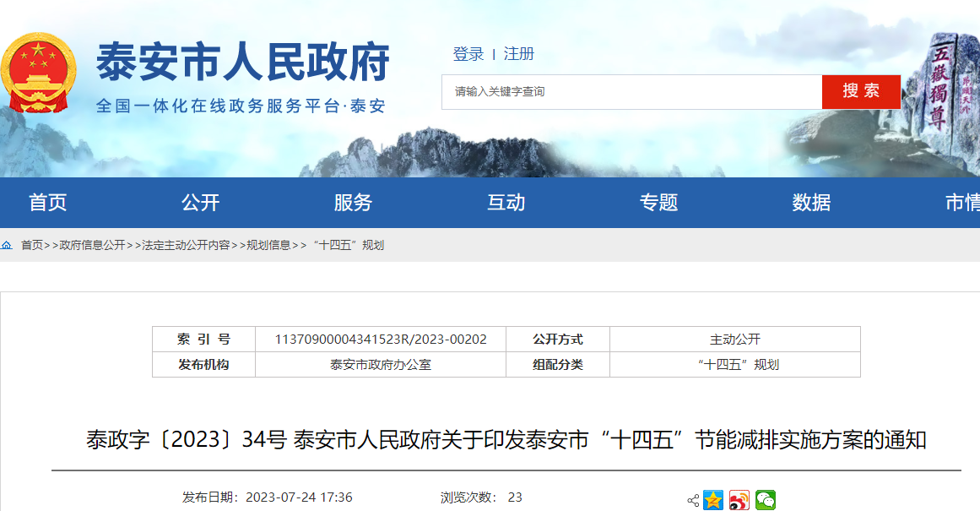980x511 pixels.
Task: Go to 首页 in navigation bar
Action: click(x=48, y=203)
